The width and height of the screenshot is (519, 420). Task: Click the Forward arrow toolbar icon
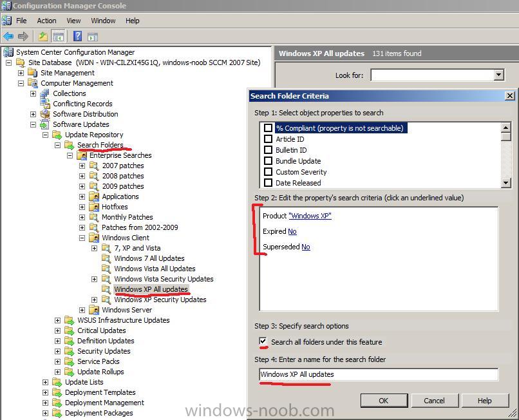point(23,36)
